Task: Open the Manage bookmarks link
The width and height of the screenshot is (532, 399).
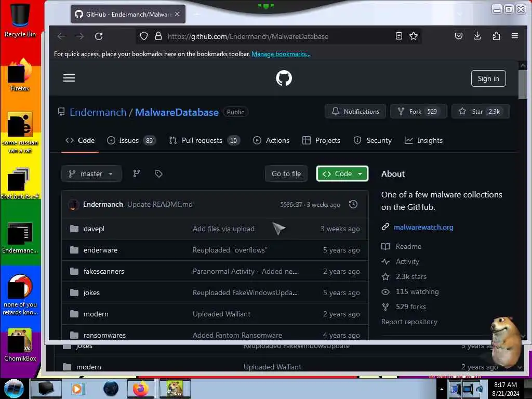Action: pos(281,54)
